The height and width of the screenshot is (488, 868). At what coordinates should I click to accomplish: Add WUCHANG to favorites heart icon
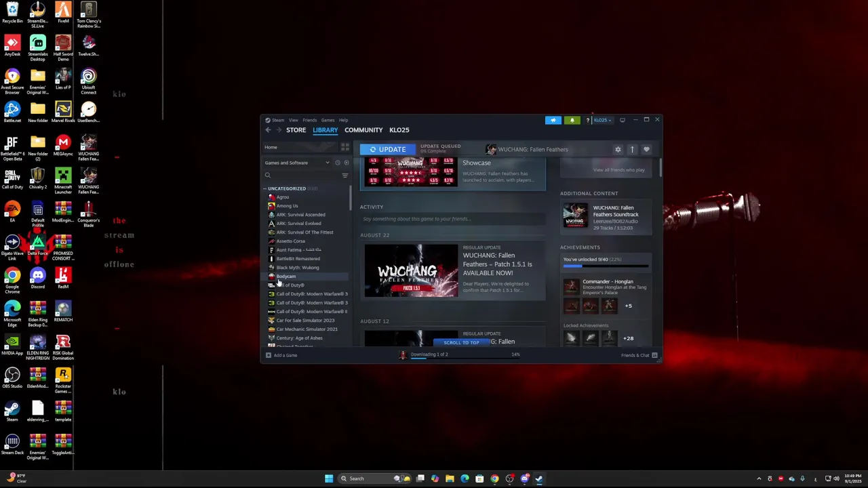pos(646,150)
